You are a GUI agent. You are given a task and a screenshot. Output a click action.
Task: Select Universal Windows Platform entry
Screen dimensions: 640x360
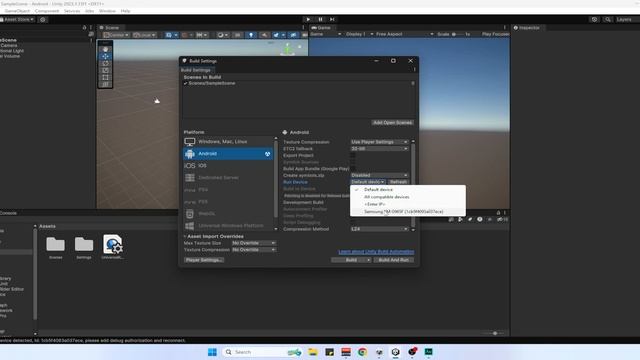click(x=228, y=225)
